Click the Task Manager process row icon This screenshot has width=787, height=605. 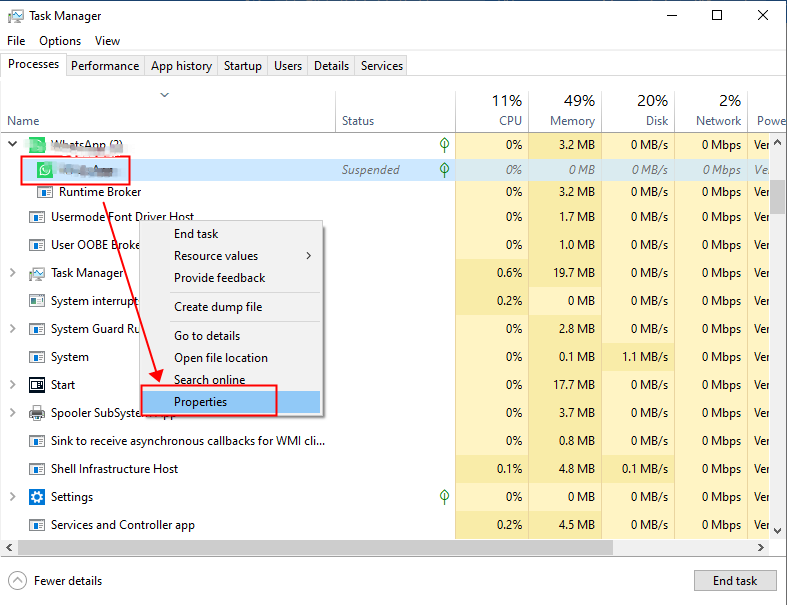click(37, 273)
